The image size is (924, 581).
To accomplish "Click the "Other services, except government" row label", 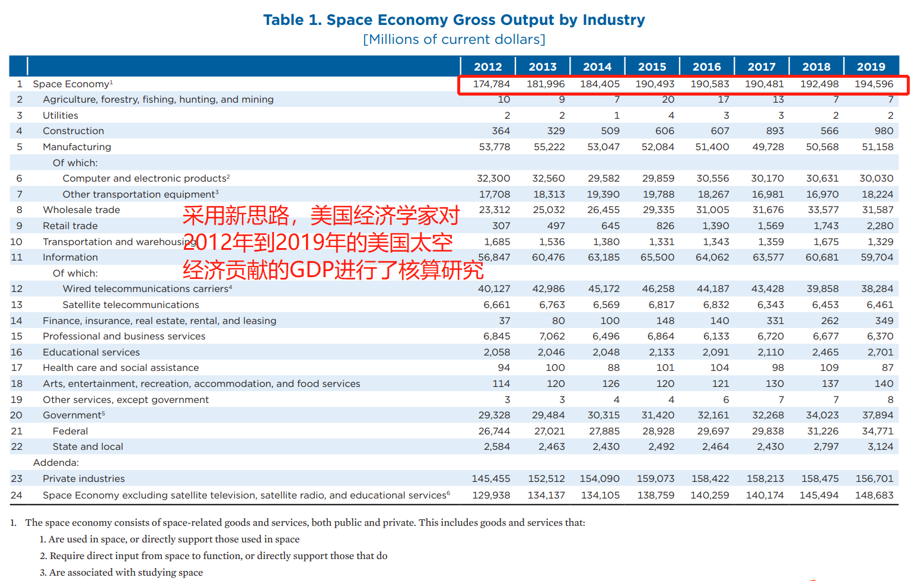I will [x=126, y=399].
